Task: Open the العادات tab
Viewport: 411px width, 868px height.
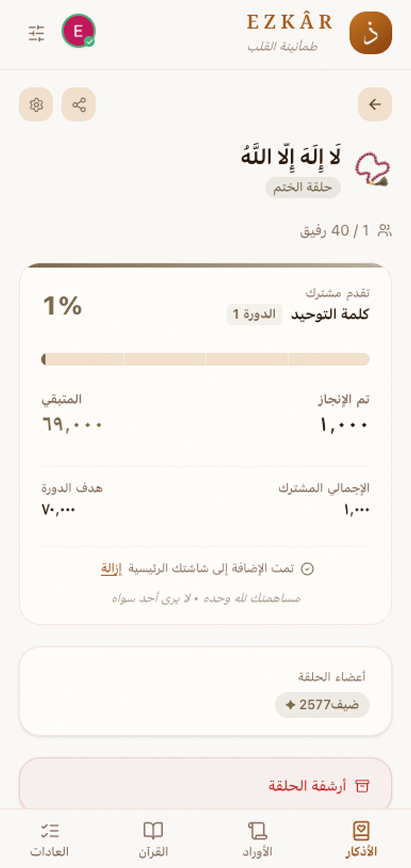Action: [x=49, y=839]
